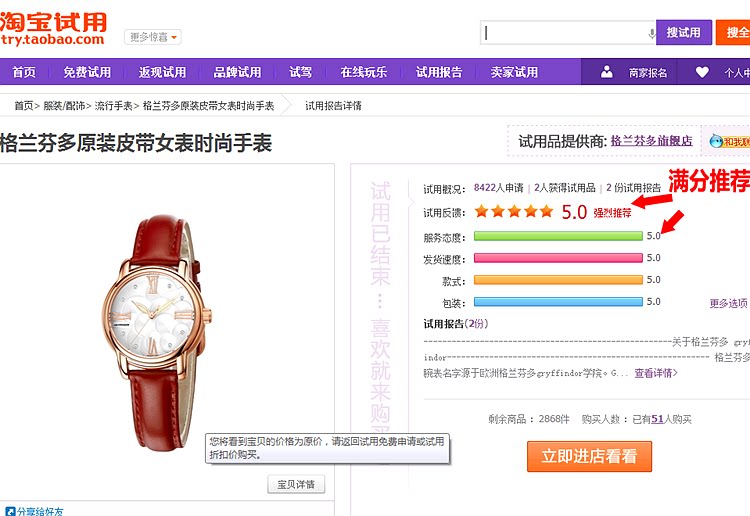
Task: Open 更多选项 rating options
Action: coord(728,303)
